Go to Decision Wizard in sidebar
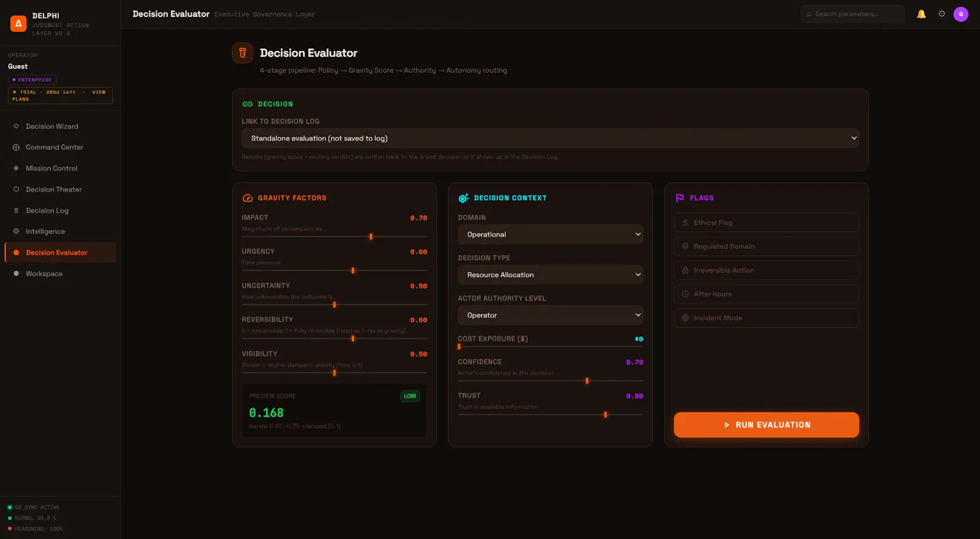This screenshot has width=980, height=539. point(60,126)
